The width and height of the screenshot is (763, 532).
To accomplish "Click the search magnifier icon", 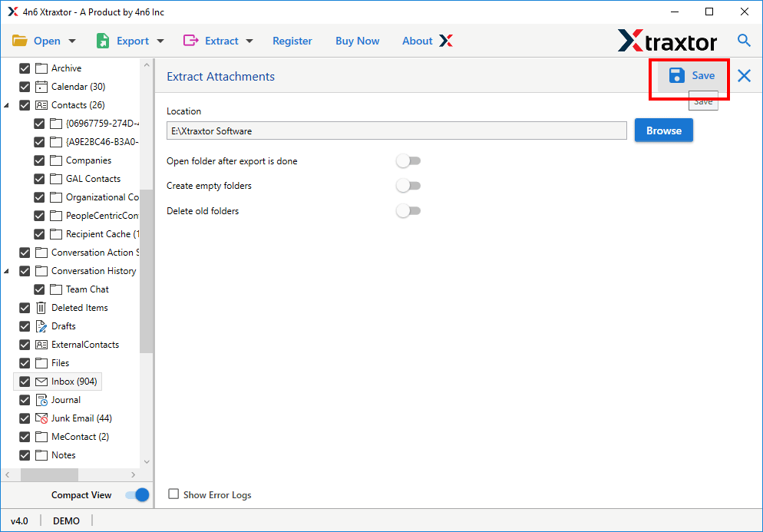I will [744, 41].
